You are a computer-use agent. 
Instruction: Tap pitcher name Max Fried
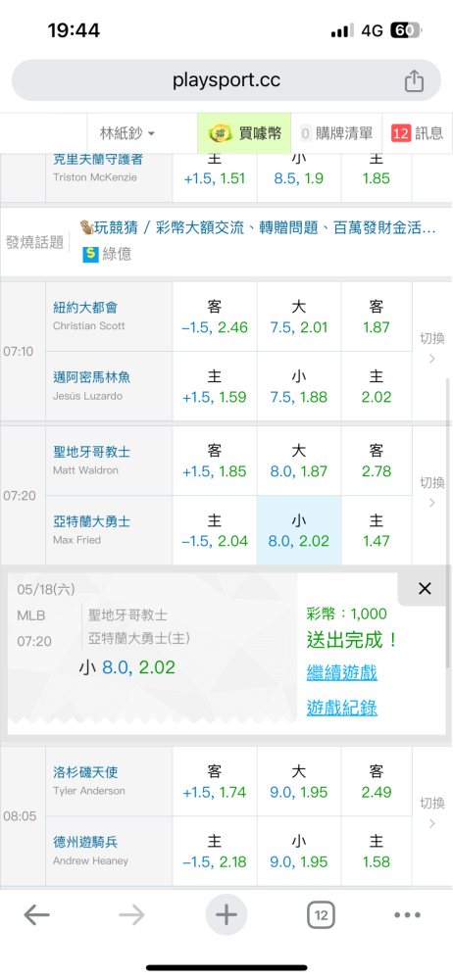tap(76, 540)
